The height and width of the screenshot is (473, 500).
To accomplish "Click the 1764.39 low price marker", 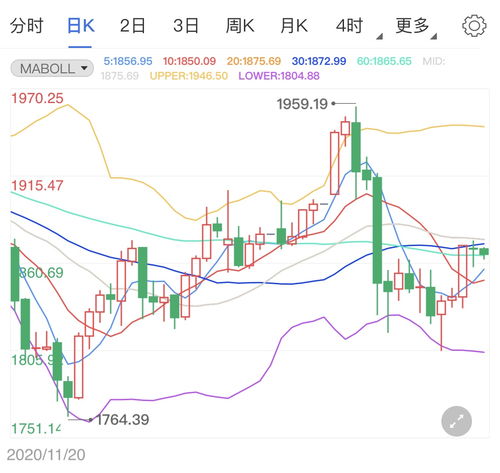I will pos(123,420).
